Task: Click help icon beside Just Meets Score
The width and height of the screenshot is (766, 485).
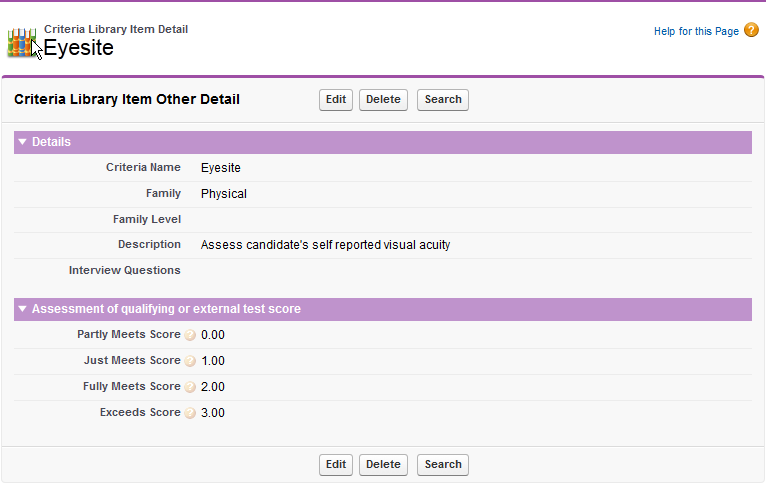Action: pyautogui.click(x=190, y=361)
